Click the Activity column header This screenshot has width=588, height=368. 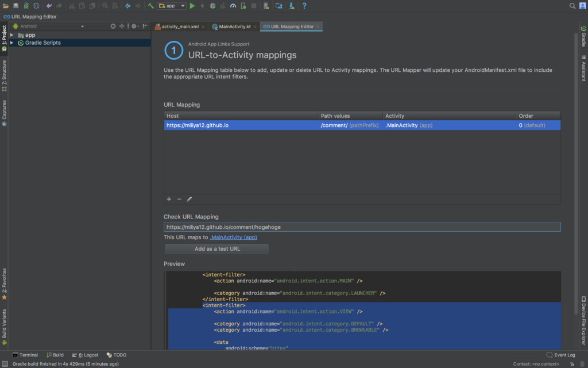coord(449,116)
